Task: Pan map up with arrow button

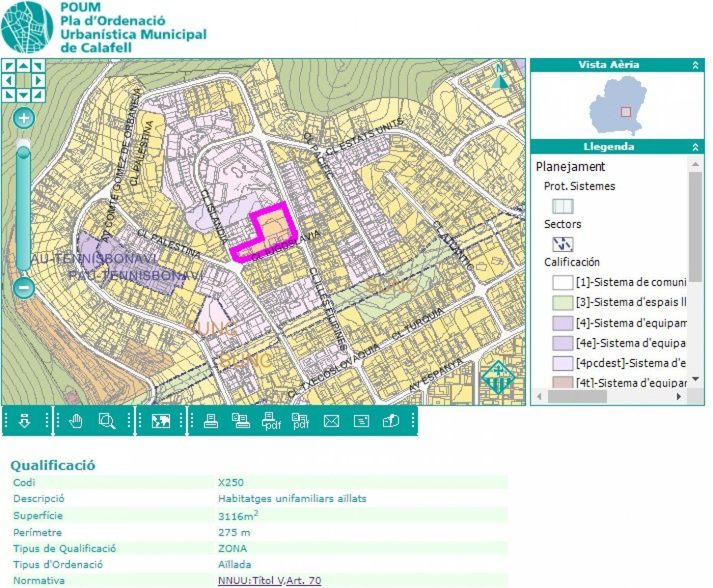Action: pyautogui.click(x=23, y=66)
